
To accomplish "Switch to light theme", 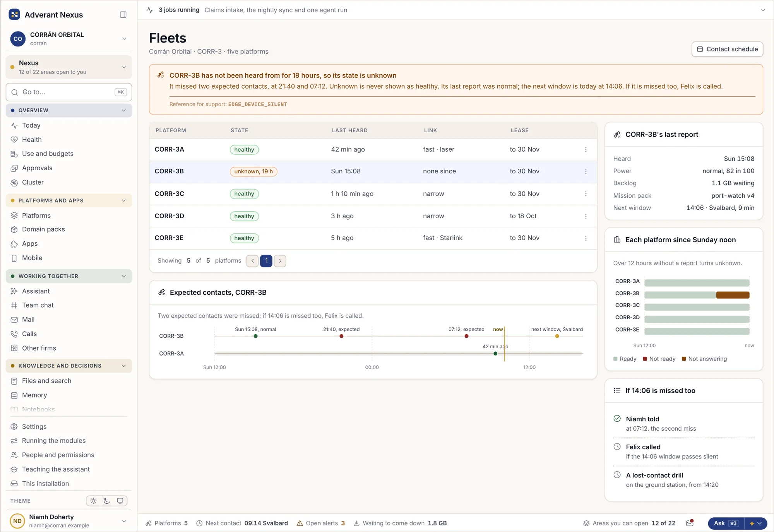I will coord(94,501).
